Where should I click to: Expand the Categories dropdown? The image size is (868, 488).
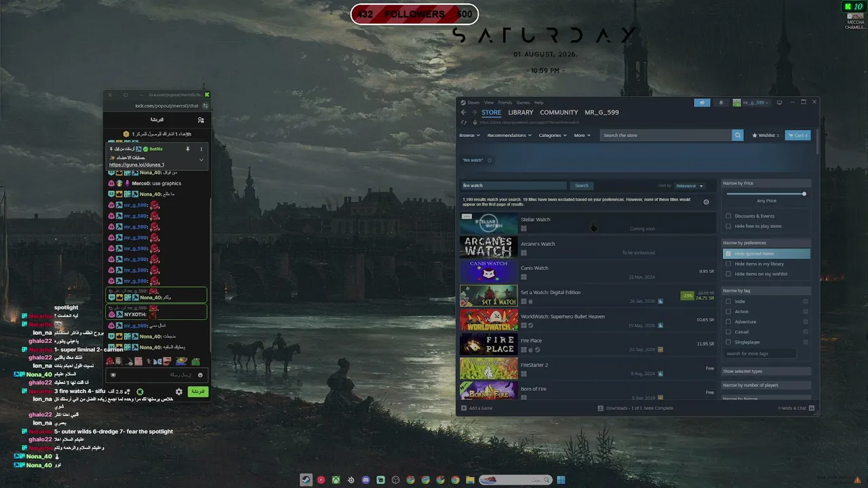(553, 136)
